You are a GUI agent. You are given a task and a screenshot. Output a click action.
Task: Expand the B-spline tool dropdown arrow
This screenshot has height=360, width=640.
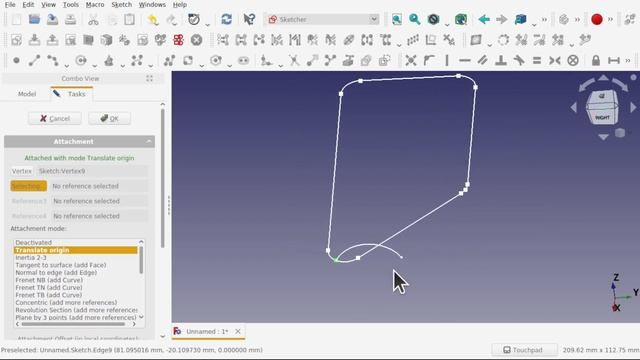(x=151, y=65)
